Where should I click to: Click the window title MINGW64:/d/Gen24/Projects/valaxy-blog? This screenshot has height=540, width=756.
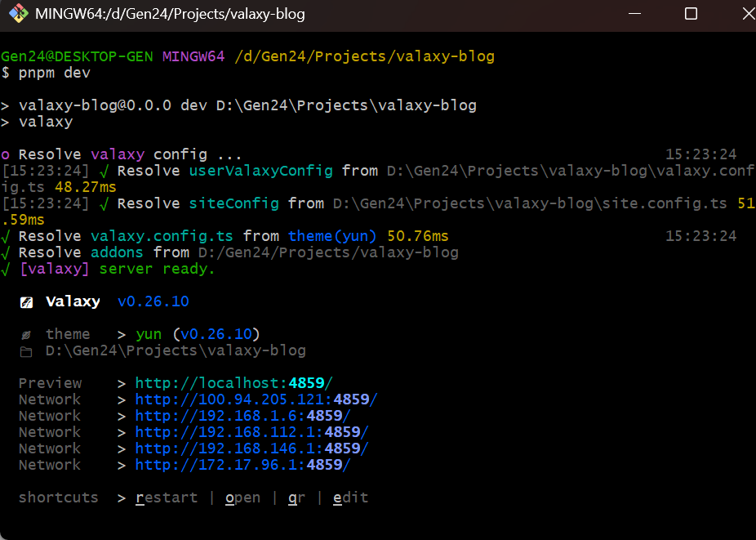pyautogui.click(x=170, y=14)
